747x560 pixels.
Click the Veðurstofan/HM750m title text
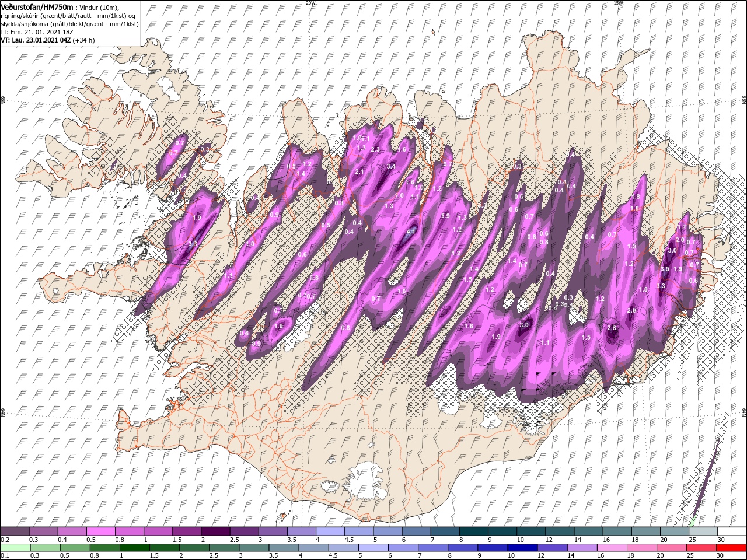pos(37,7)
